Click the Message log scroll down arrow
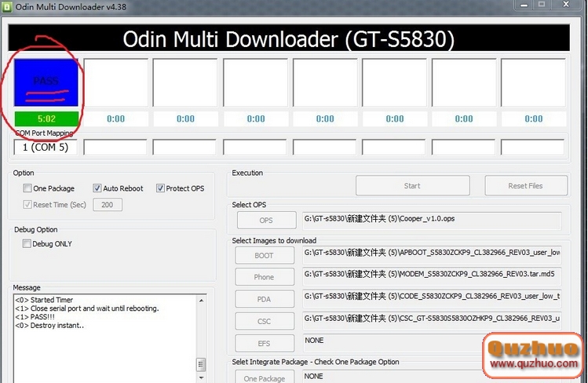 click(202, 378)
